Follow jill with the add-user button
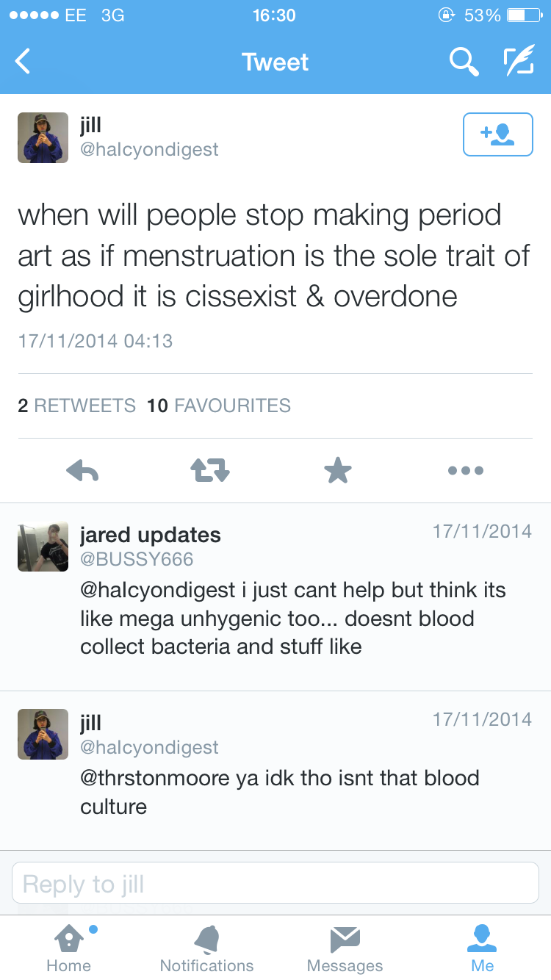 pos(497,134)
